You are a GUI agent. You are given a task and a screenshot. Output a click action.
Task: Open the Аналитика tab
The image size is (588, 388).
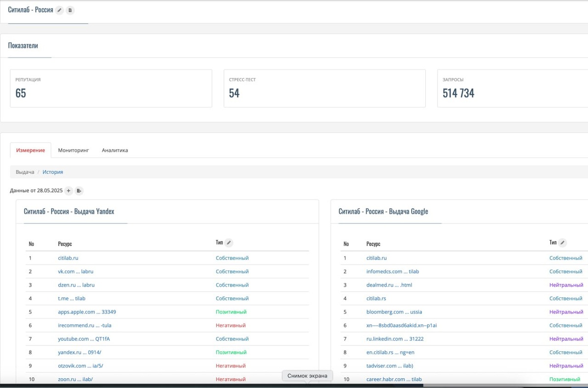click(x=115, y=150)
